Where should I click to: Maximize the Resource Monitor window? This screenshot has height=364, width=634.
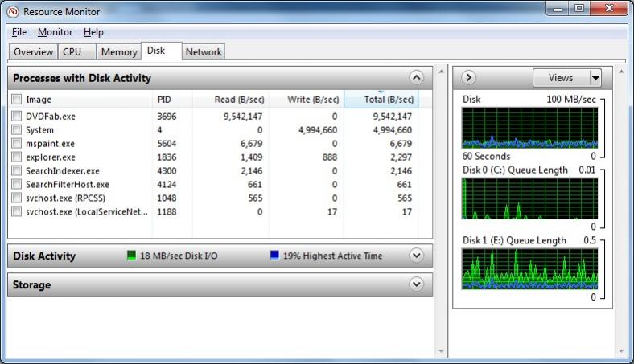point(579,8)
